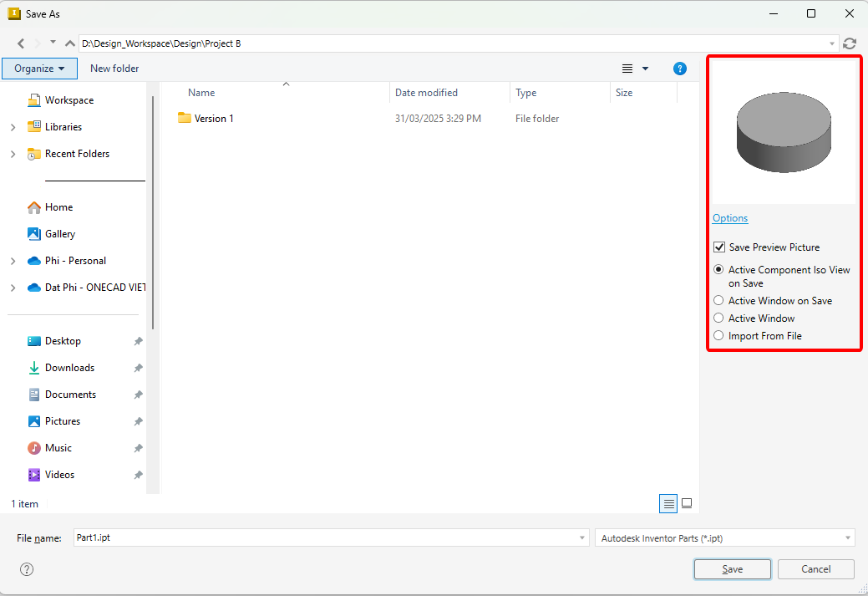Click the Cancel button
Image resolution: width=868 pixels, height=596 pixels.
[x=816, y=569]
